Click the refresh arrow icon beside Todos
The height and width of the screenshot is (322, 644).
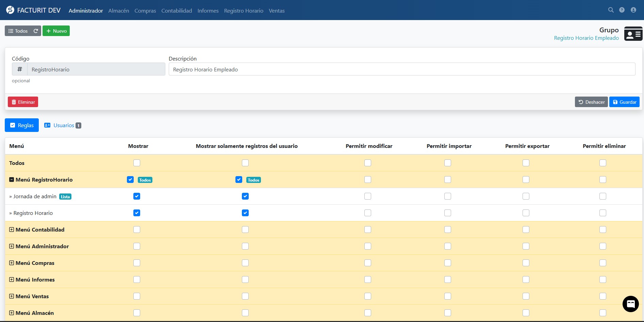tap(36, 31)
